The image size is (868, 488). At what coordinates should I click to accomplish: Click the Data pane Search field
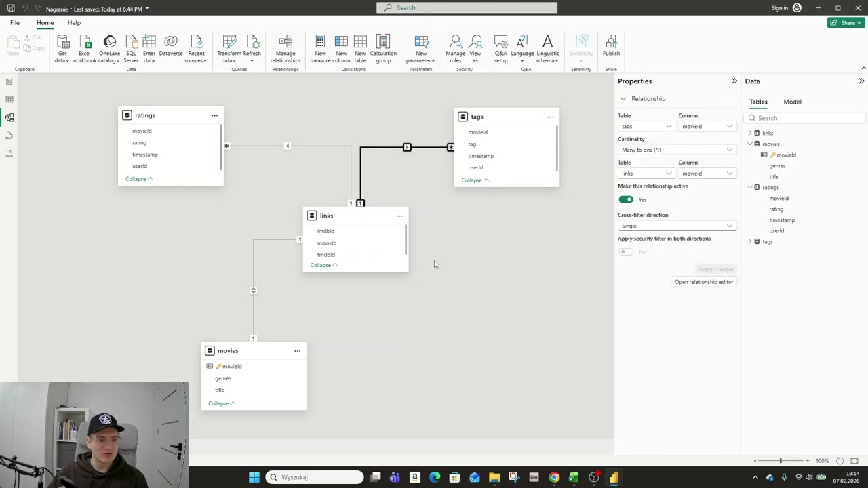click(805, 118)
